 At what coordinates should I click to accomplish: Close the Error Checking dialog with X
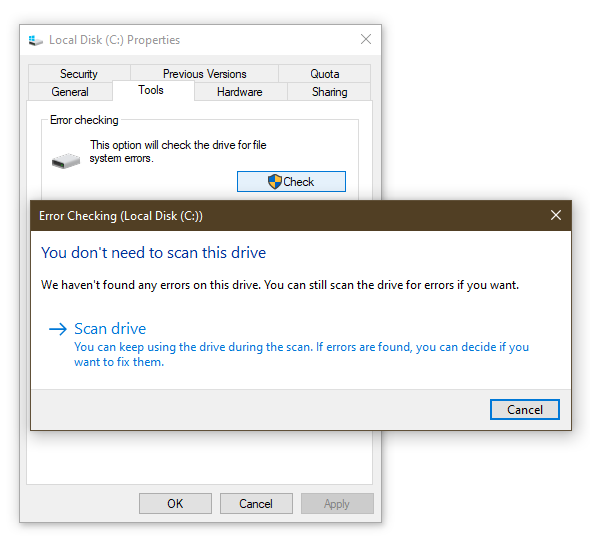[556, 215]
